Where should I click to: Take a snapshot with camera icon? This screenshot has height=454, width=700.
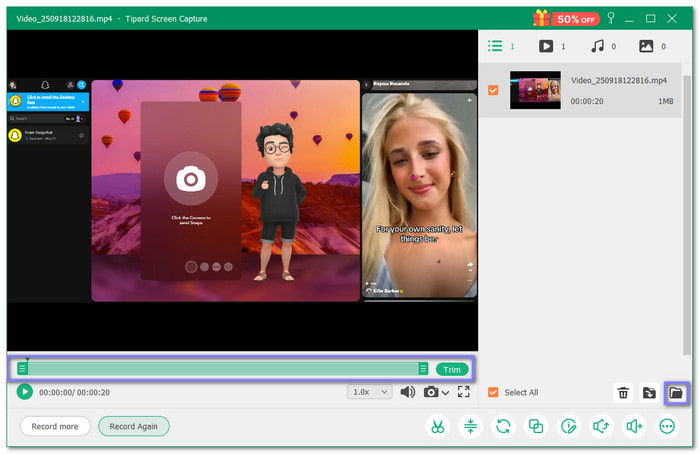(431, 392)
